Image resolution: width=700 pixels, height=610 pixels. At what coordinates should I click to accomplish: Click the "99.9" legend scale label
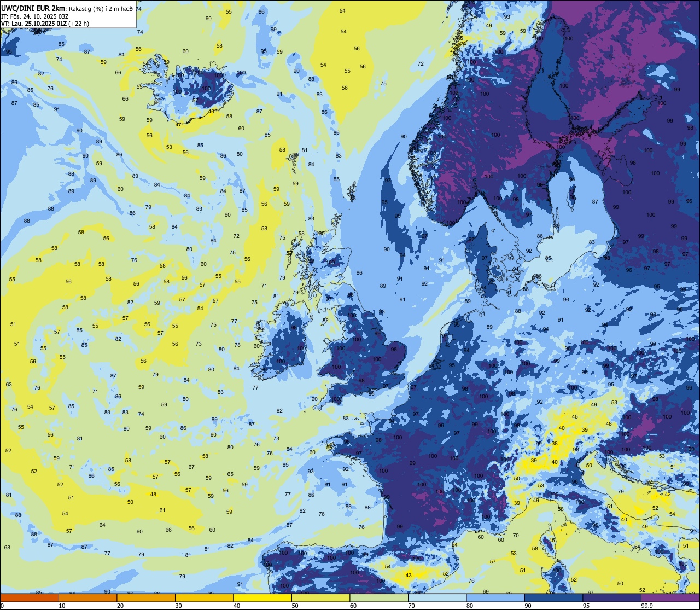(647, 606)
